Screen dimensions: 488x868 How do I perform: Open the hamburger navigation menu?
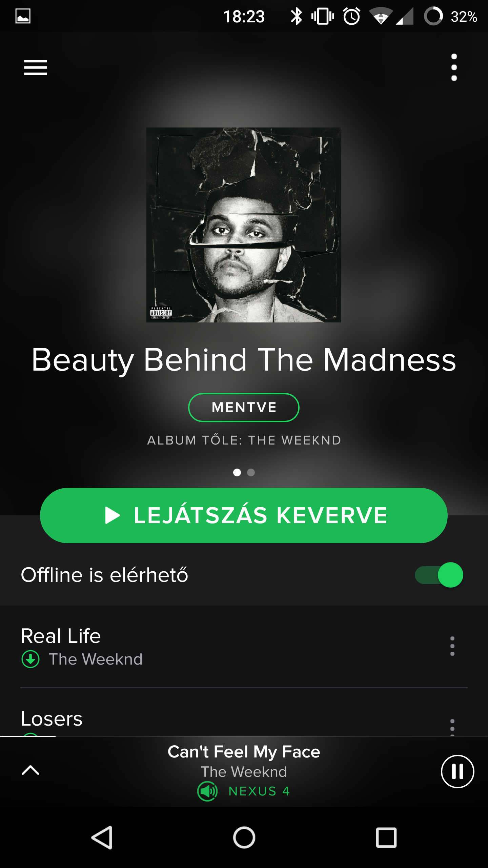tap(36, 67)
